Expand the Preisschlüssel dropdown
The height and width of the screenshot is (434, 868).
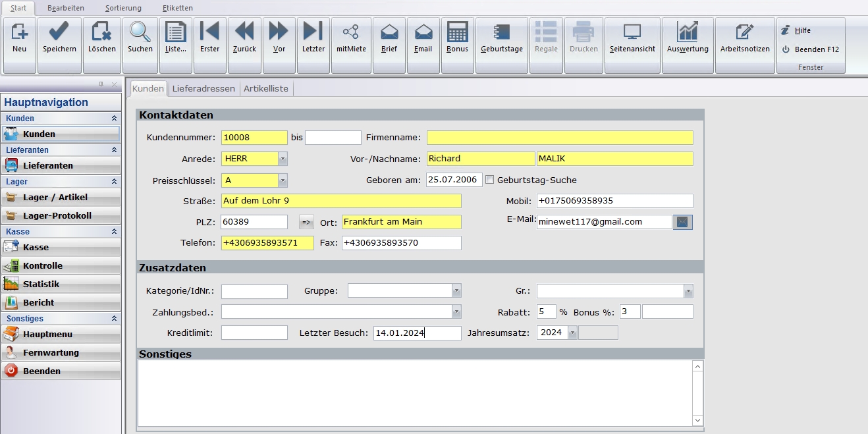[283, 180]
